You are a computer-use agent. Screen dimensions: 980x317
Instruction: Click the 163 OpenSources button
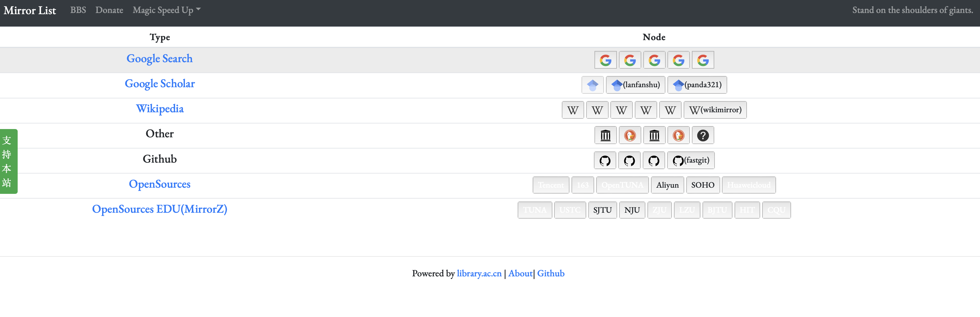(x=582, y=185)
